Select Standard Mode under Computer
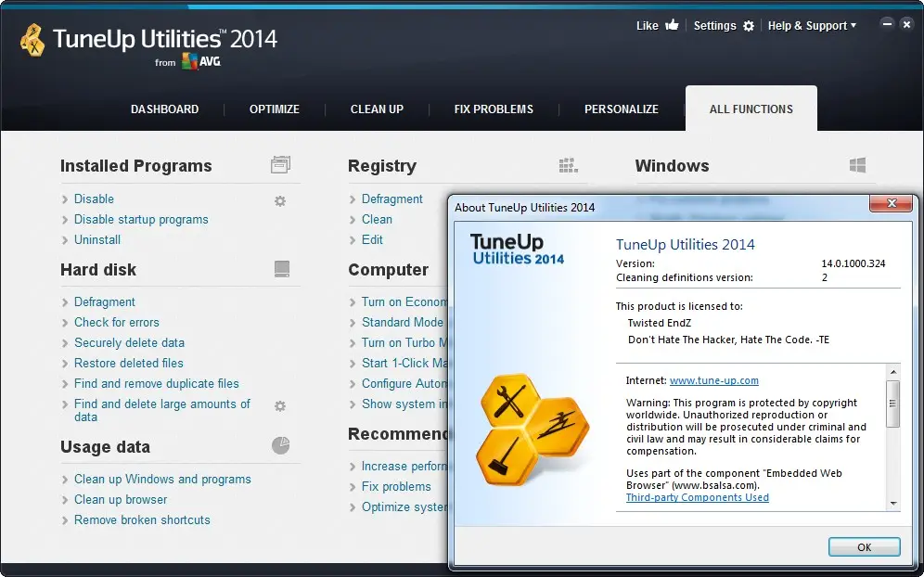 (402, 323)
